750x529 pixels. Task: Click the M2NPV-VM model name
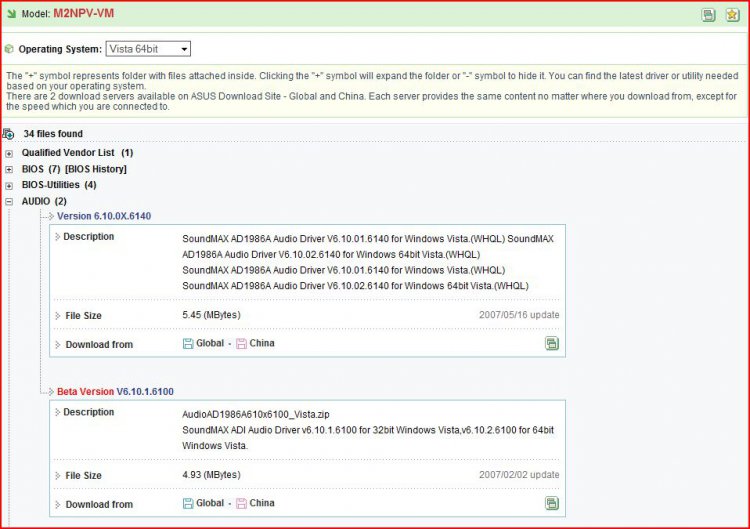click(84, 13)
